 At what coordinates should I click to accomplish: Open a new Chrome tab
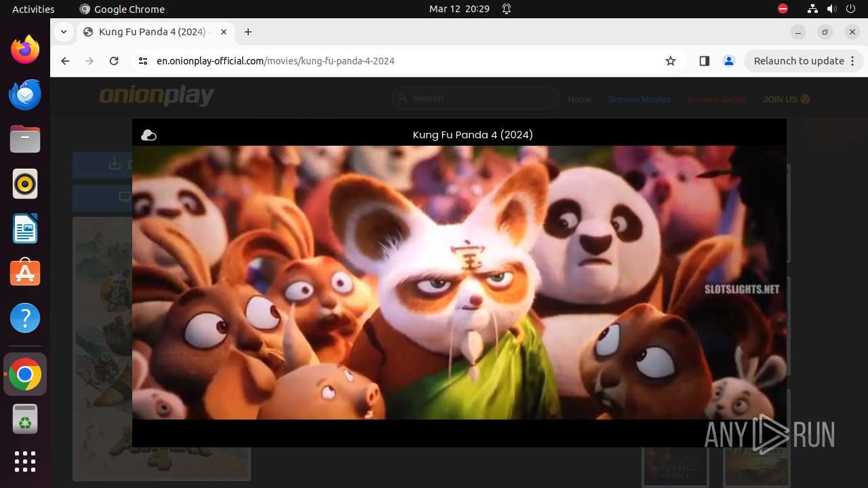point(248,32)
